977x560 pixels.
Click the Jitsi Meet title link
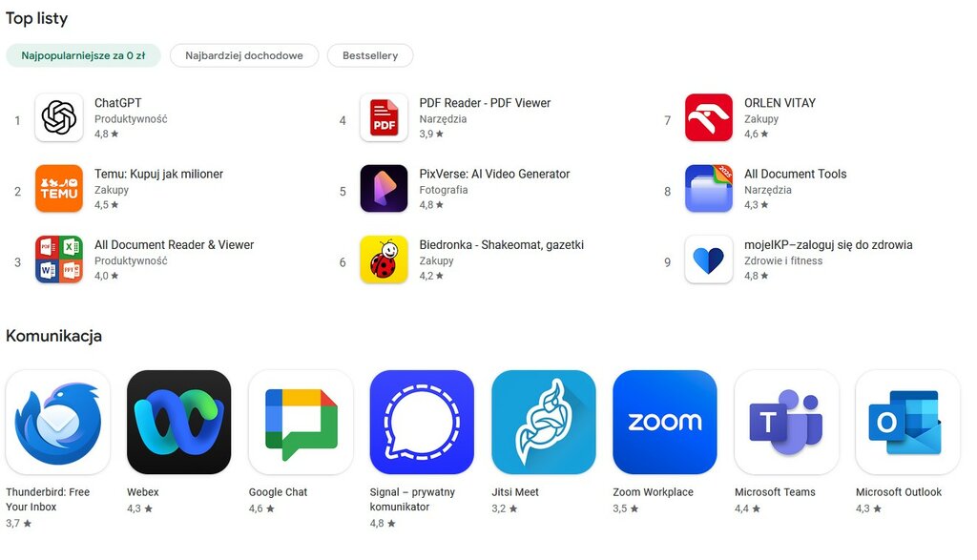(515, 492)
